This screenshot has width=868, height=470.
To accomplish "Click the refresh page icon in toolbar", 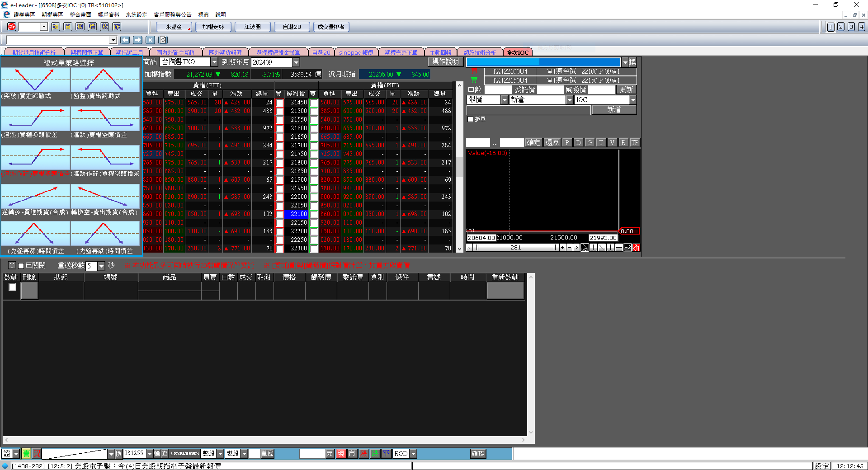I will point(163,40).
